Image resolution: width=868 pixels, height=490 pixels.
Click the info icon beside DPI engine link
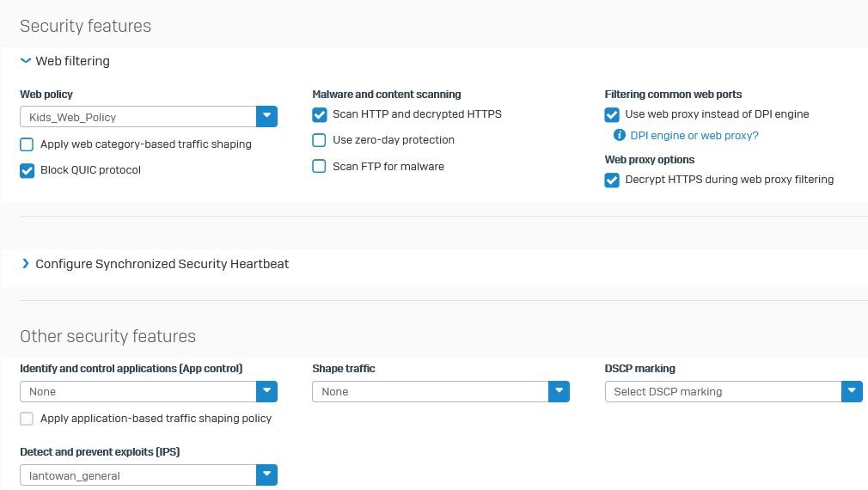click(x=620, y=135)
